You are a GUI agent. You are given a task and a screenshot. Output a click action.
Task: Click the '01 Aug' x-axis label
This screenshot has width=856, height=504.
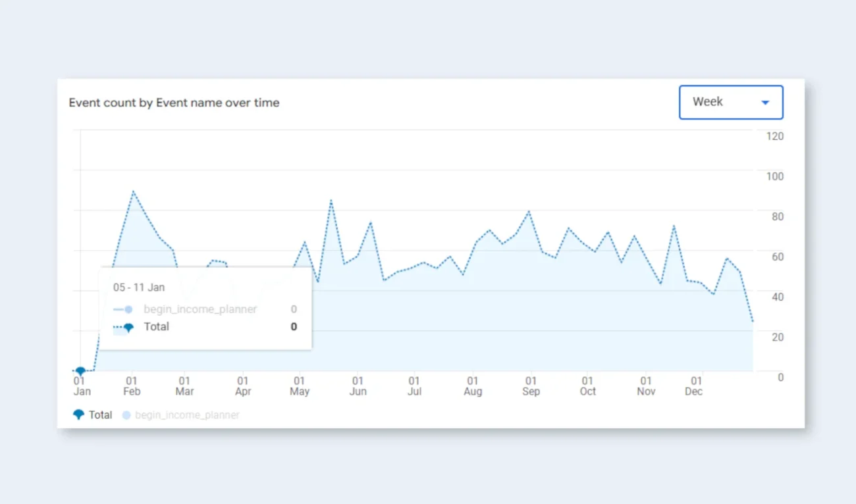[x=473, y=386]
